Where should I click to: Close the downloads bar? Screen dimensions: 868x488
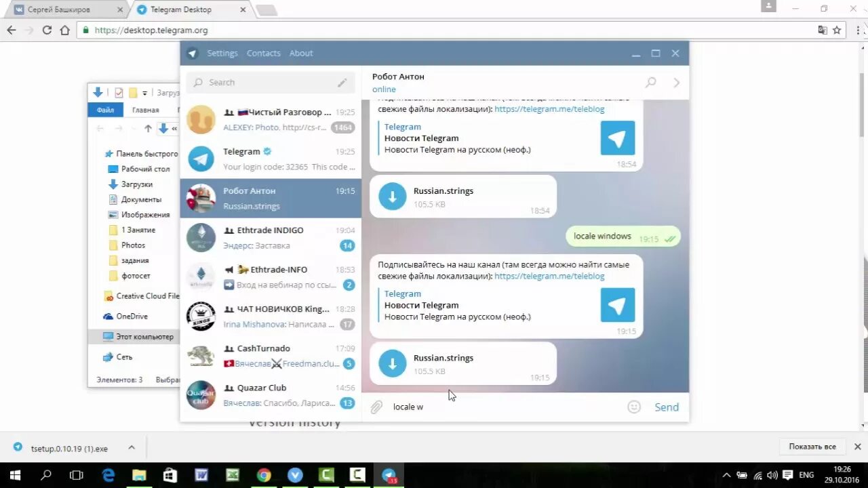857,447
